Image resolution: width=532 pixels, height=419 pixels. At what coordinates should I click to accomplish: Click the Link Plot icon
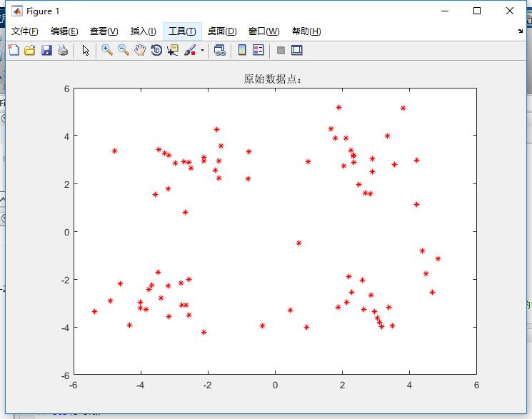pos(219,50)
